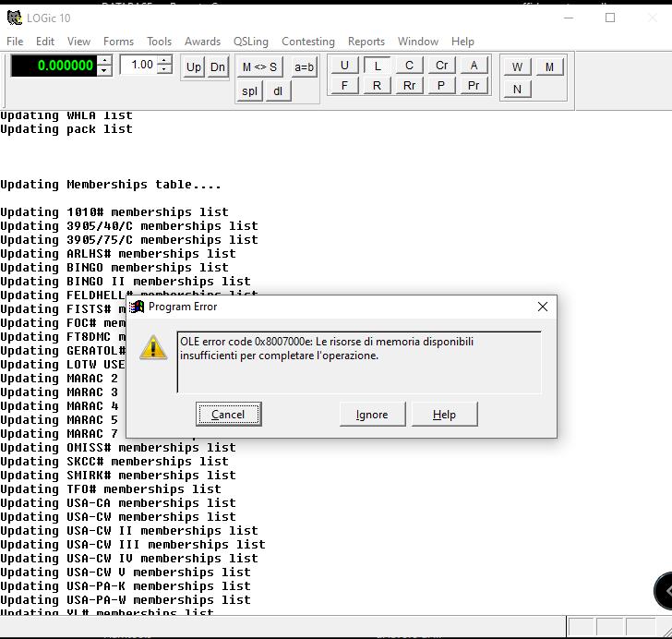Open the Contesting menu
The height and width of the screenshot is (639, 672).
click(x=308, y=42)
